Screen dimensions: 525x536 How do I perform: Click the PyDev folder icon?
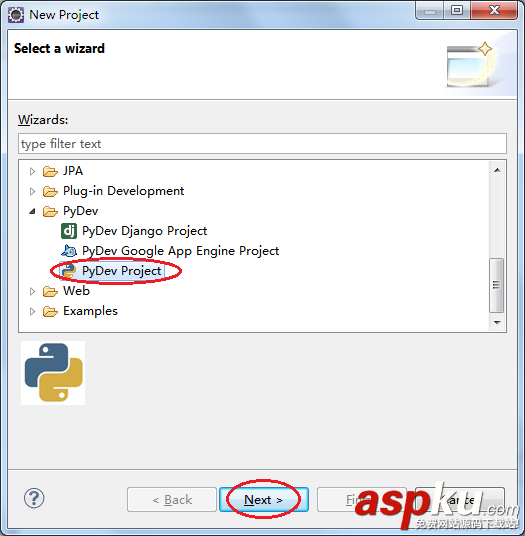tap(50, 211)
